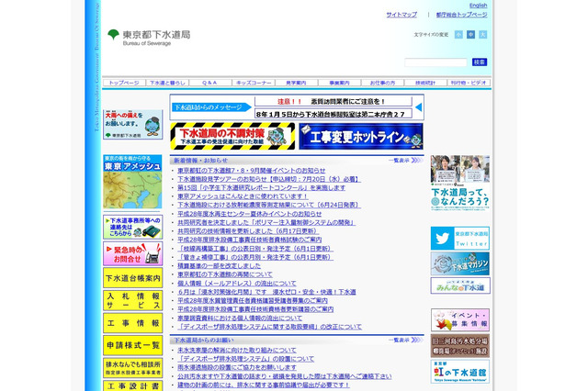Screen dimensions: 588x391
Task: Focus the site search text field
Action: pyautogui.click(x=435, y=62)
